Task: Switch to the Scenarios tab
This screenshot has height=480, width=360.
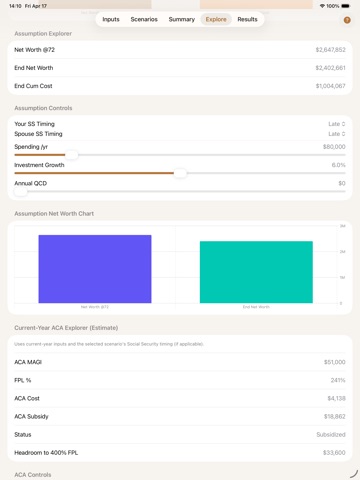Action: (x=144, y=19)
